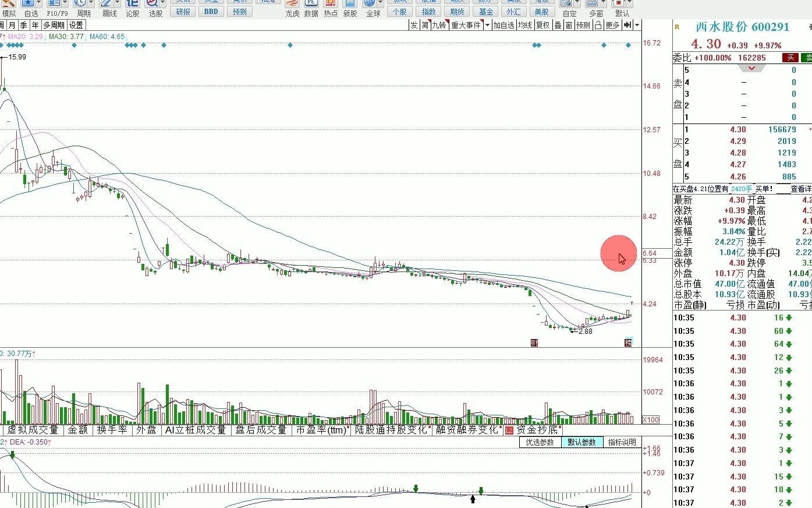
Task: Expand the 选股 dropdown arrow
Action: [162, 3]
